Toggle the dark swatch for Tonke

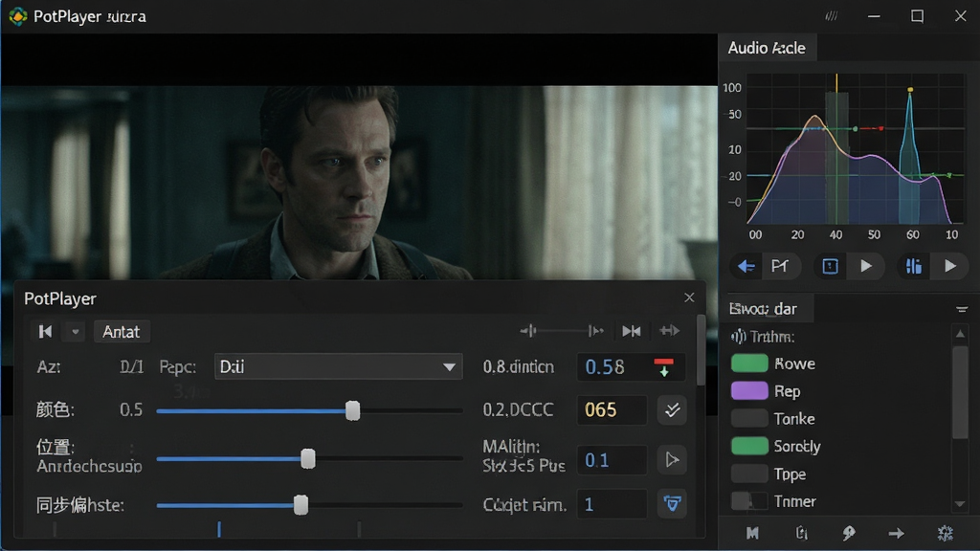tap(749, 419)
